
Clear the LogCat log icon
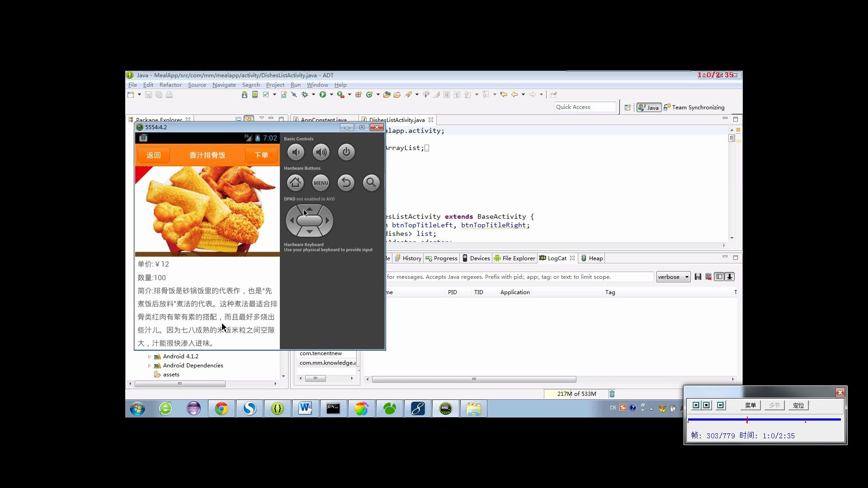[x=708, y=277]
